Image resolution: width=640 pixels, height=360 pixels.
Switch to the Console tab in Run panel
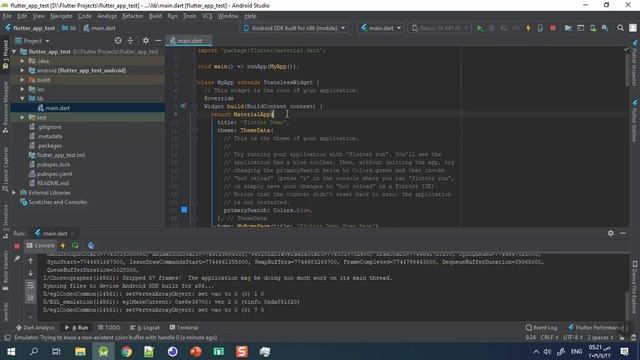pos(40,246)
